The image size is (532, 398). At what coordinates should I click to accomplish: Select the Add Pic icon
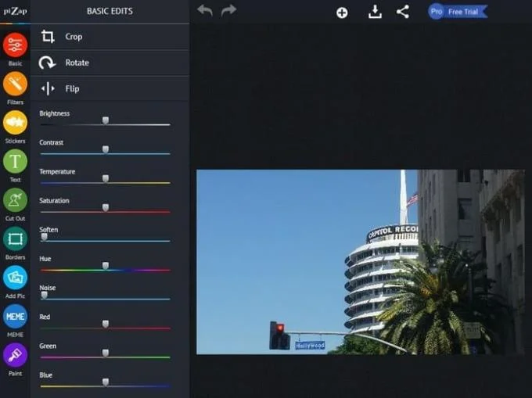coord(15,278)
